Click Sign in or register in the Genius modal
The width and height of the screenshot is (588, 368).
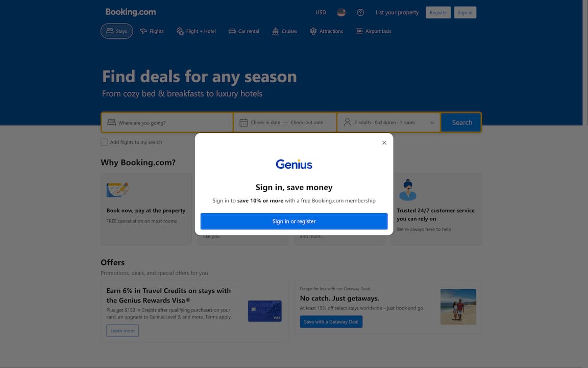[x=294, y=221]
